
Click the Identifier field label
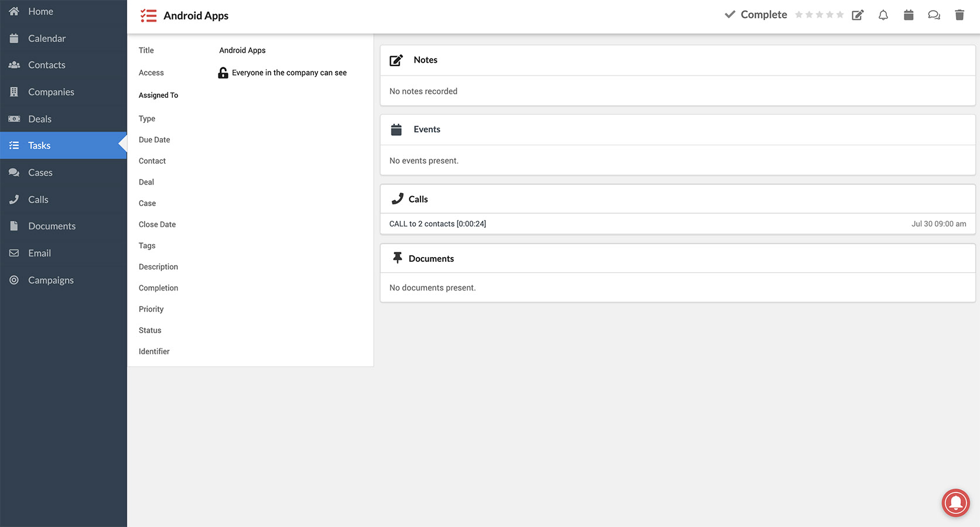point(154,351)
